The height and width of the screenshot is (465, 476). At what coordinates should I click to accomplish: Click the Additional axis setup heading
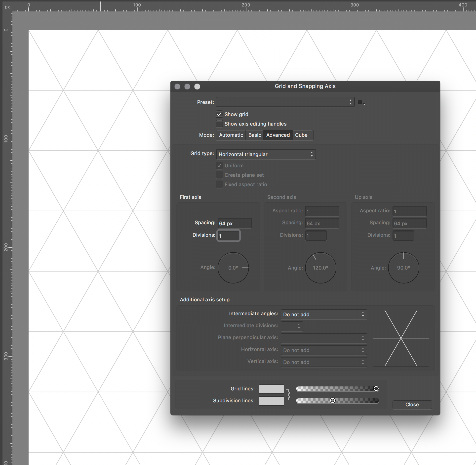click(205, 300)
